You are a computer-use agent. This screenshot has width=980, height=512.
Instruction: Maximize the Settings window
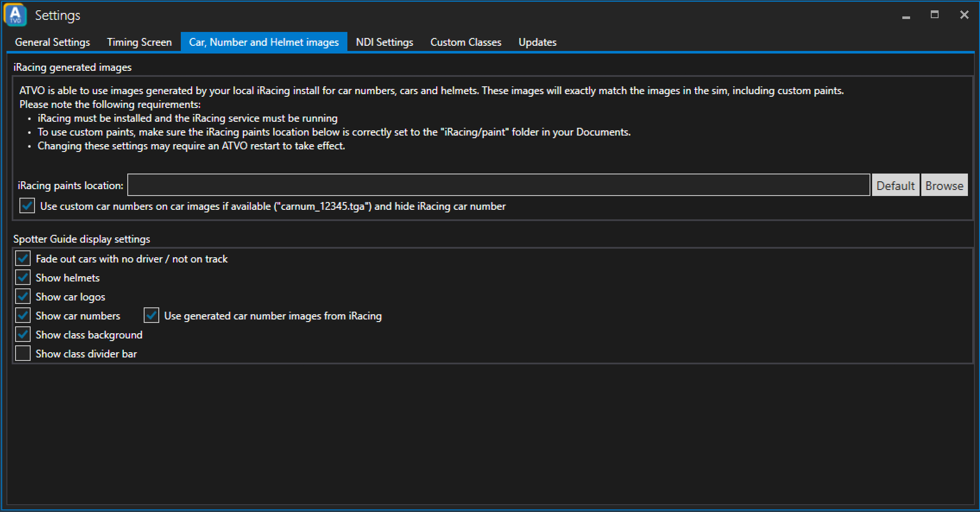tap(935, 15)
